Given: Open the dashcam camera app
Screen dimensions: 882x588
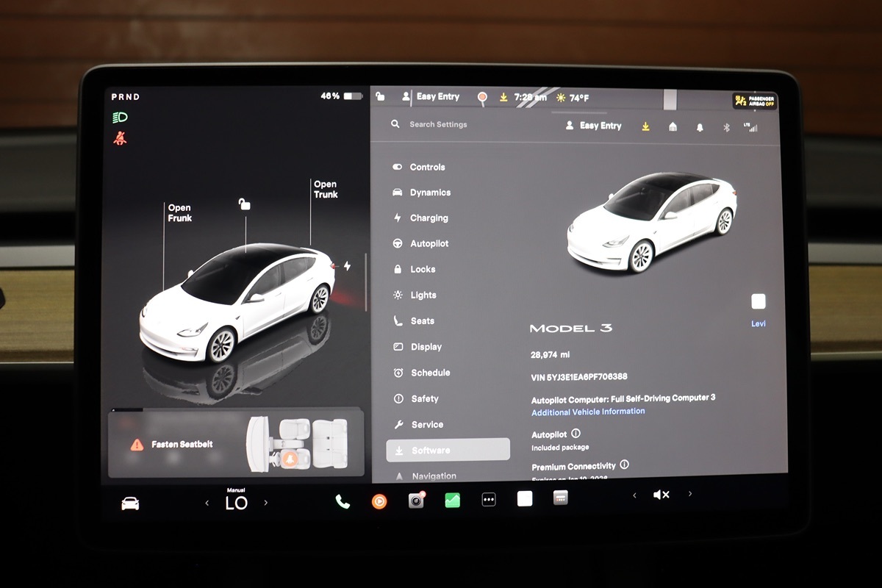Looking at the screenshot, I should tap(416, 501).
